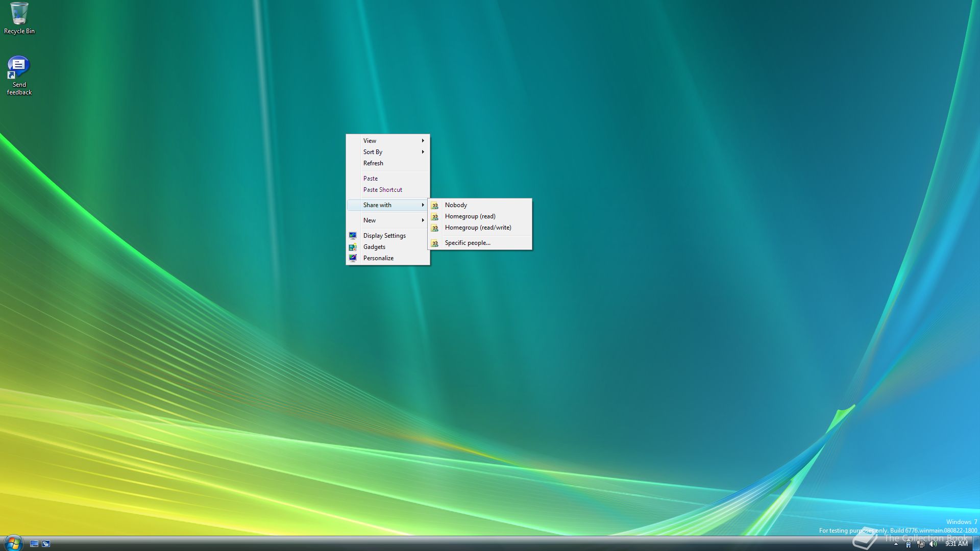
Task: Open the Recycle Bin desktop icon
Action: pos(19,18)
